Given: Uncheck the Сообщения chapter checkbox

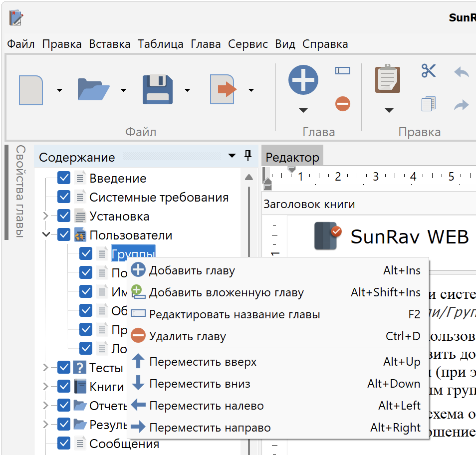Looking at the screenshot, I should click(x=64, y=443).
